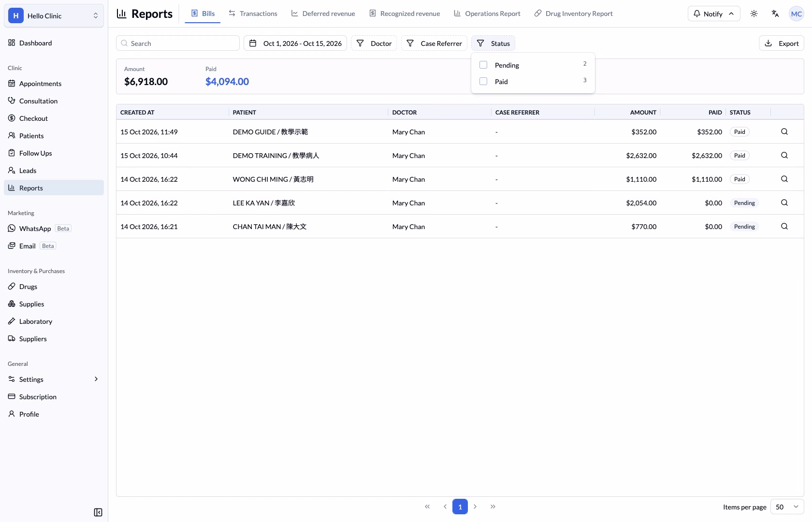The image size is (812, 522).
Task: View details for CHAN TAI MAN bill
Action: click(x=784, y=226)
